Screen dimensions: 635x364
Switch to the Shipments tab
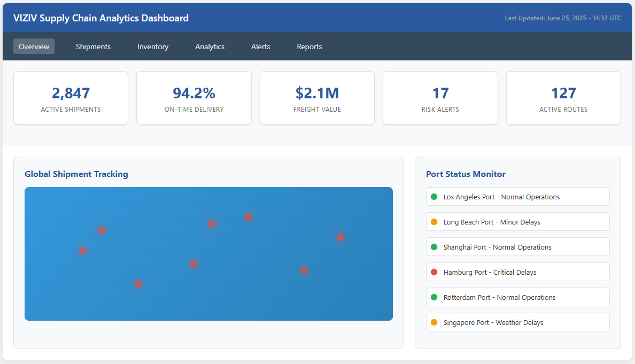click(93, 47)
